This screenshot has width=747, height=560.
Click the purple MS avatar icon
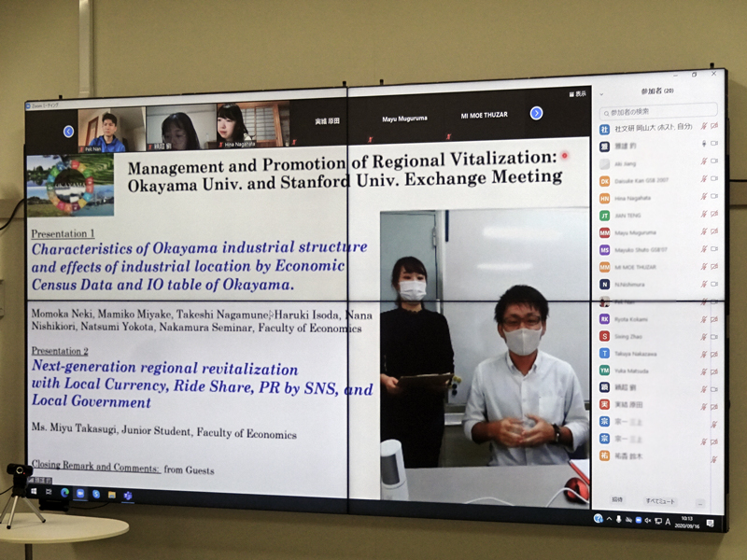point(604,250)
